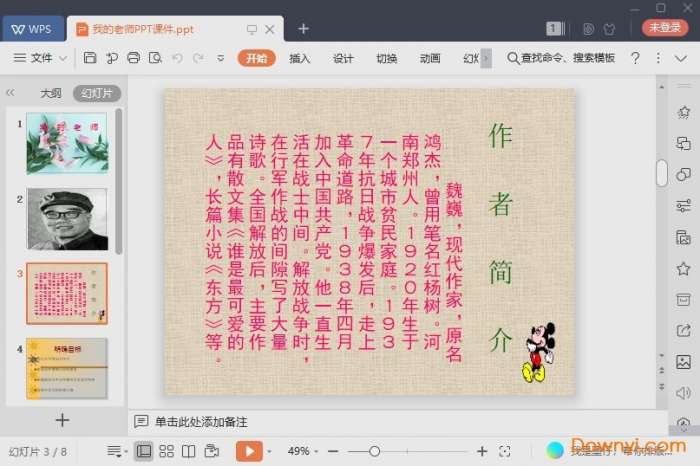Expand the dropdown arrow beside 文件
Screen dimensions: 700x466
tap(63, 58)
